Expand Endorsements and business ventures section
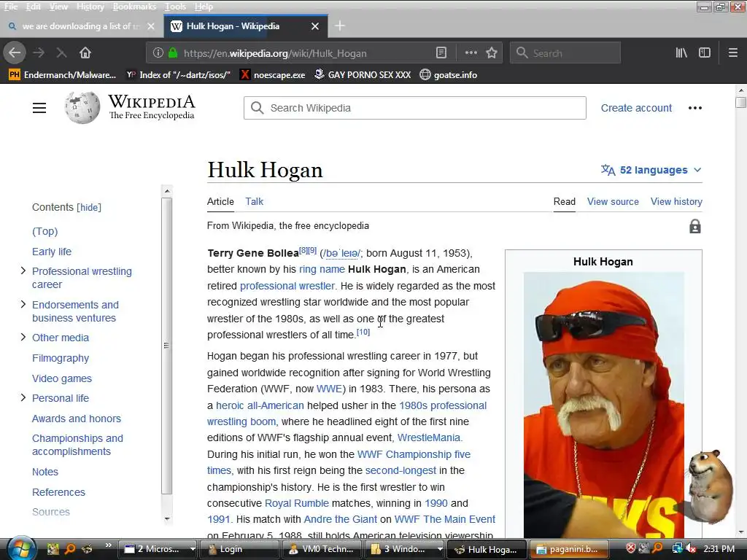 23,304
